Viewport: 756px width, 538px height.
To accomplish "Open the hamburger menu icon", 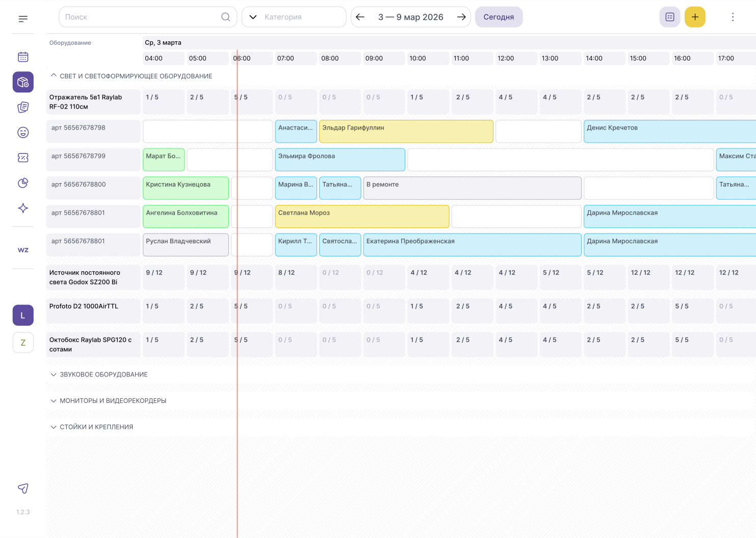I will (x=23, y=19).
